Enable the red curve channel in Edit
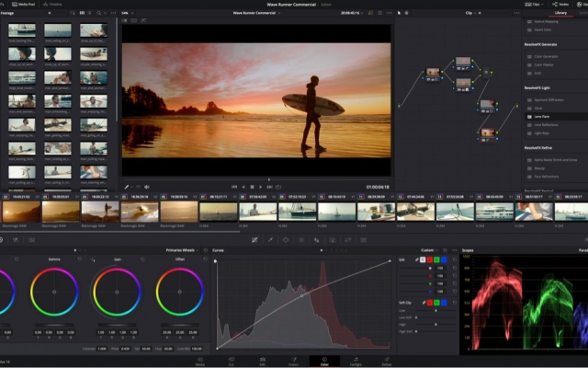The image size is (588, 368). click(x=430, y=259)
